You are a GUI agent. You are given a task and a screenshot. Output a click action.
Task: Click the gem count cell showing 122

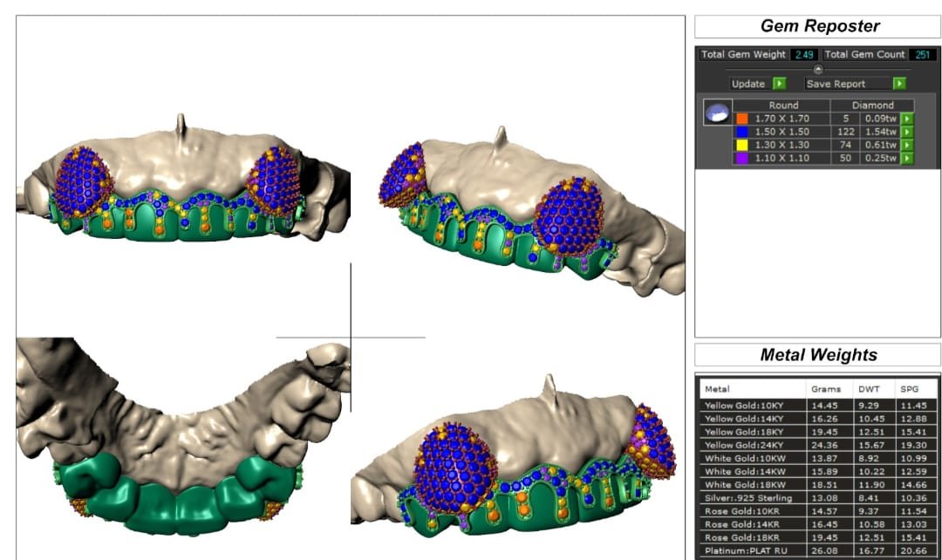pyautogui.click(x=846, y=132)
